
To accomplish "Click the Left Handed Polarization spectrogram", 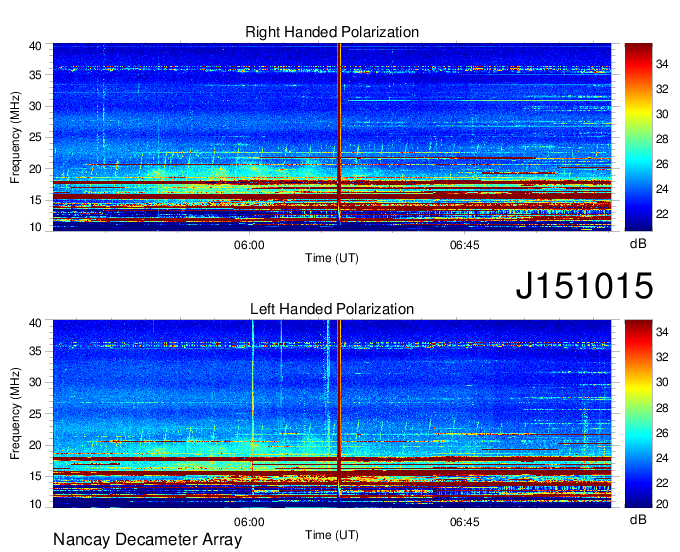I will pos(332,414).
